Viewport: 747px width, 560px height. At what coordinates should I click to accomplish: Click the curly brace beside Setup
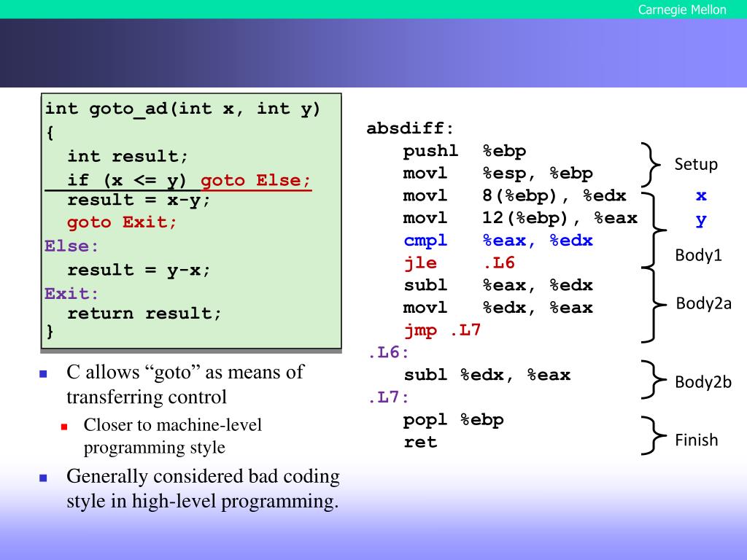tap(650, 164)
